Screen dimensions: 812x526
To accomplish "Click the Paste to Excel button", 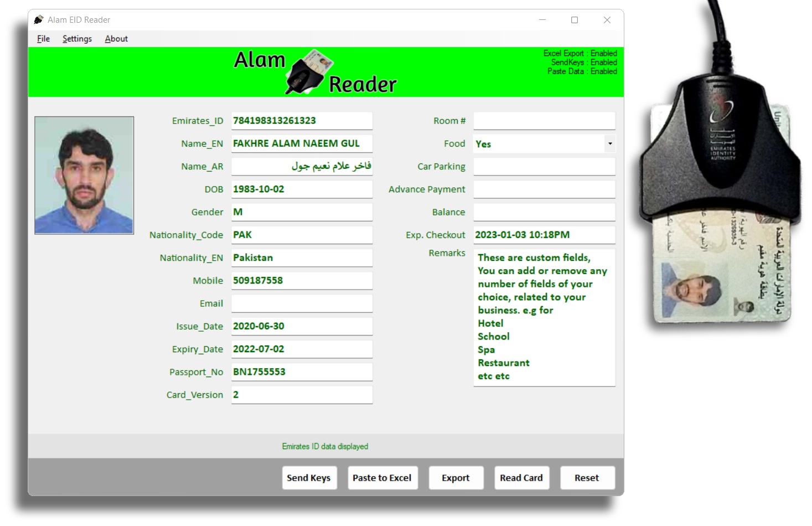I will point(382,478).
